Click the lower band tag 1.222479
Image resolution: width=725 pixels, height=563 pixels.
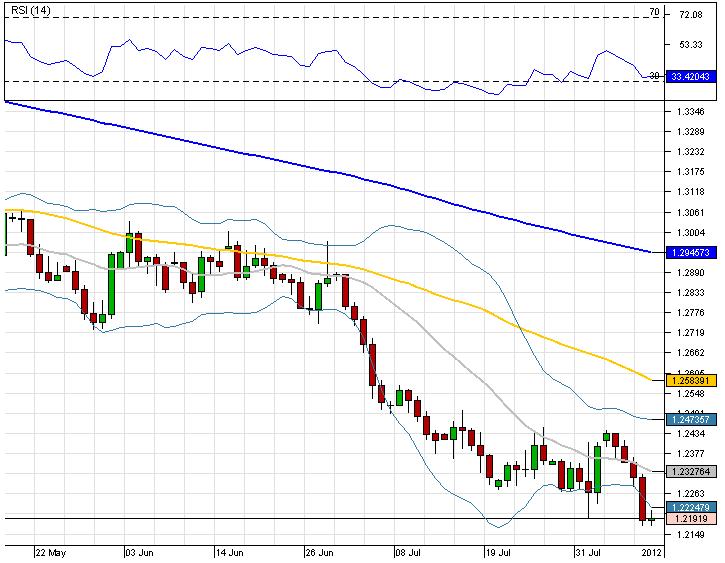point(687,507)
